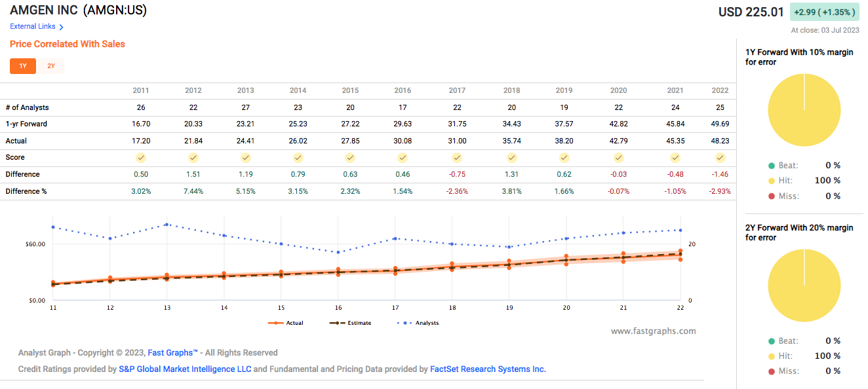Screen dimensions: 868x389
Task: Click the yellow slice of the 1Y pie
Action: [804, 110]
